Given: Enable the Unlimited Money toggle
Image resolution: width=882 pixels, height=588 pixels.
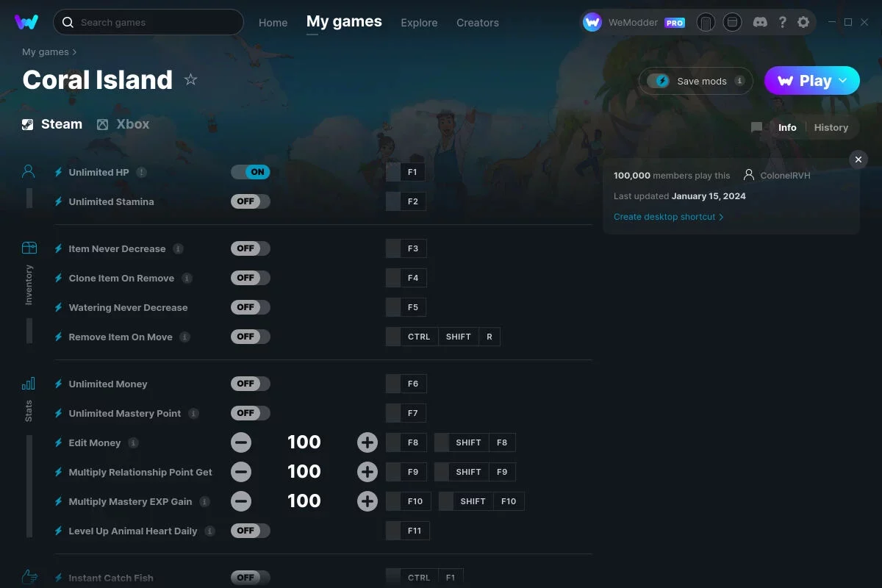Looking at the screenshot, I should (251, 384).
